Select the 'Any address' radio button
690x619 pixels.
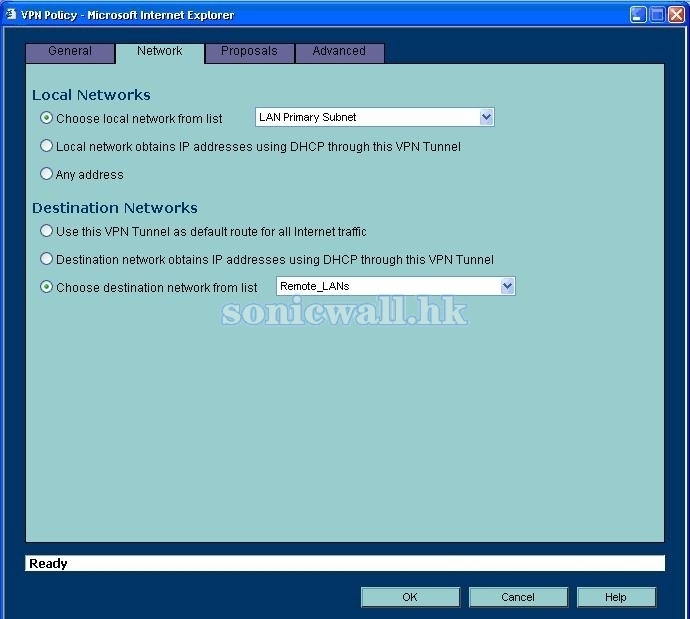tap(46, 174)
